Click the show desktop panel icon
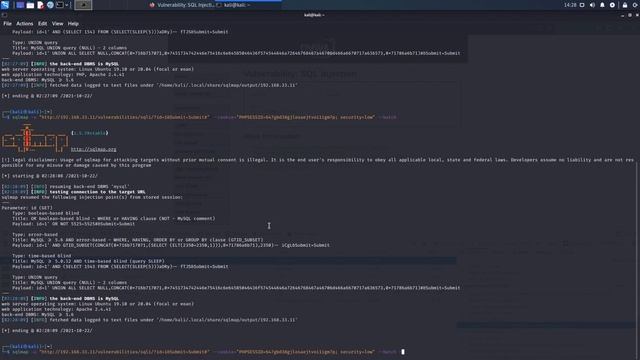 (x=20, y=5)
